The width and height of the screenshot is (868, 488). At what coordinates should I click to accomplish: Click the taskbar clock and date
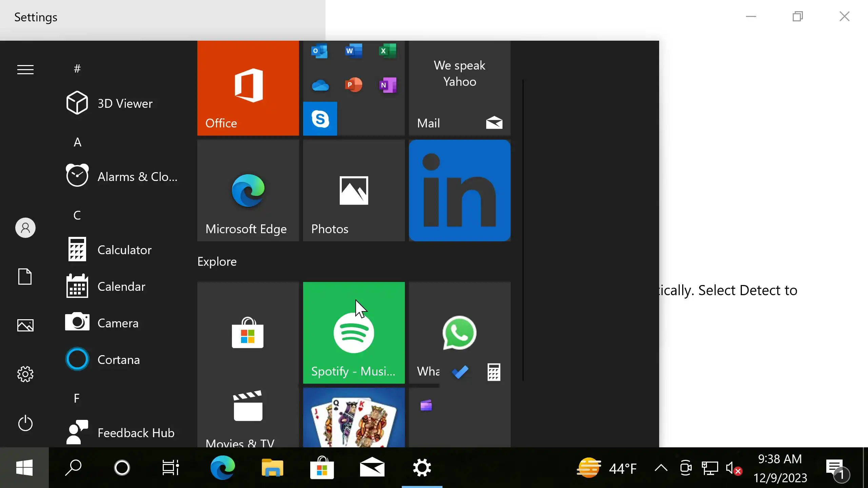pos(780,468)
